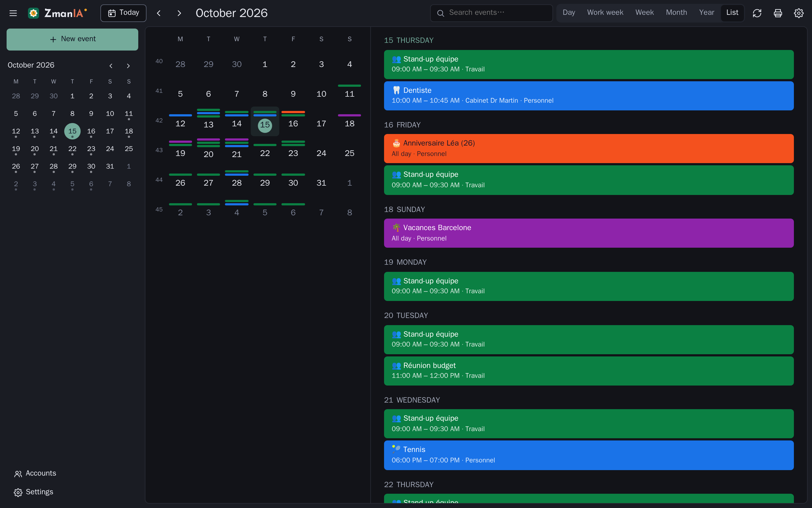Switch to Day view
The width and height of the screenshot is (812, 508).
(569, 13)
